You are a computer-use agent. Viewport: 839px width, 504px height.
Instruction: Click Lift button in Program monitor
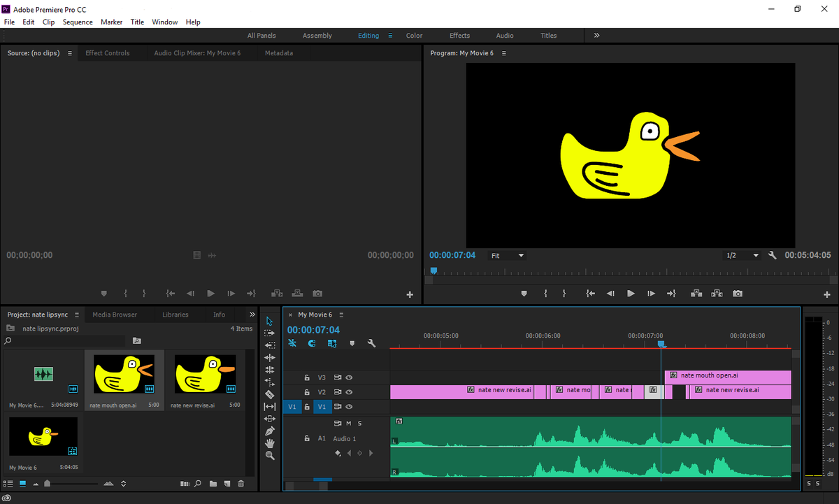(696, 294)
